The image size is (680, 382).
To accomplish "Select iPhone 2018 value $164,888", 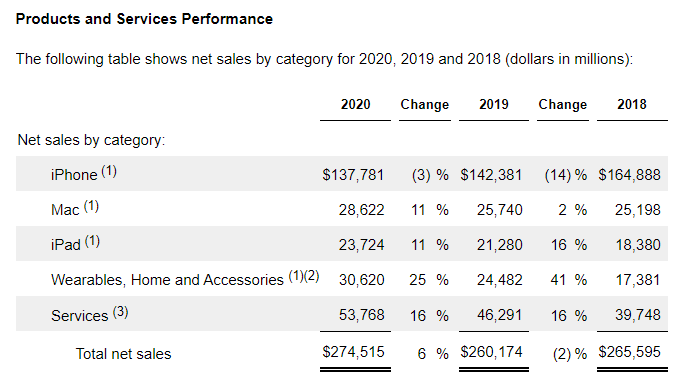I will pos(629,175).
